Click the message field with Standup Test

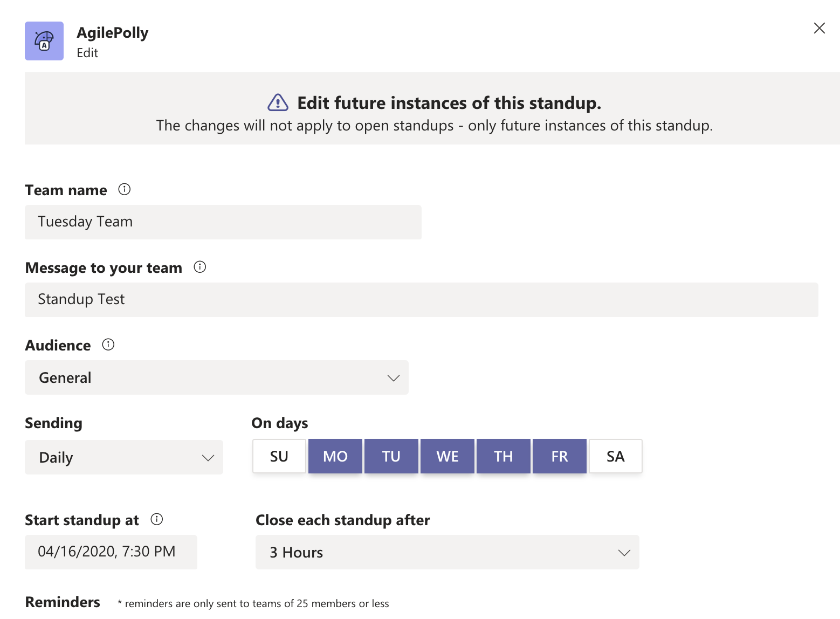click(422, 300)
